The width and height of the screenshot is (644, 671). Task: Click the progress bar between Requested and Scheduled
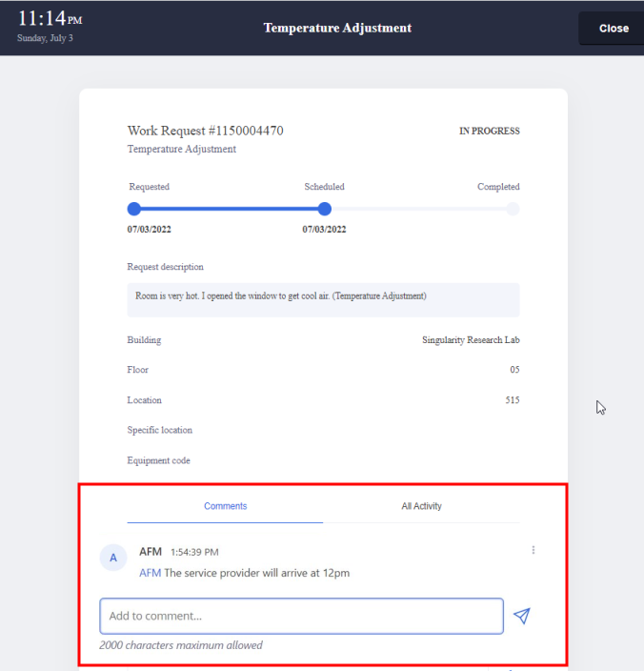tap(229, 209)
